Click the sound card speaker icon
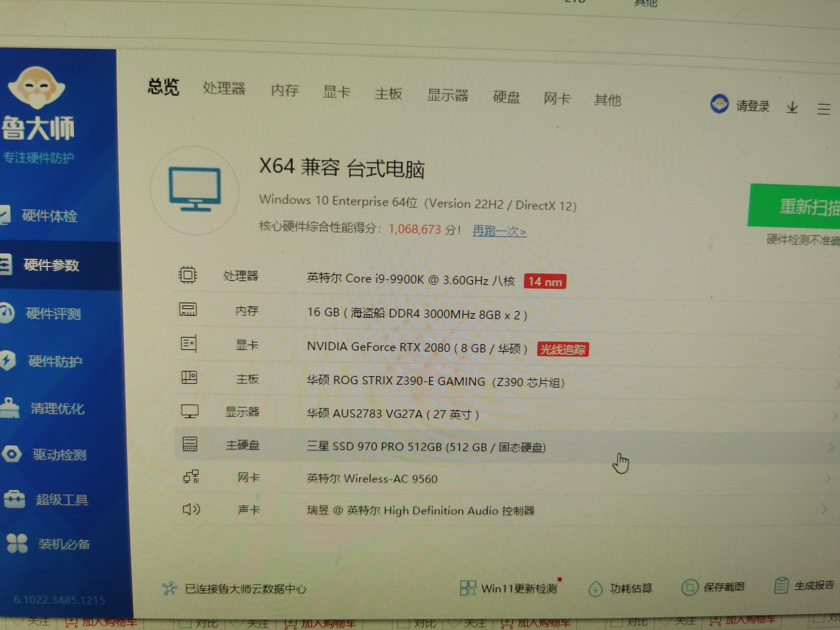Viewport: 840px width, 630px height. [x=191, y=509]
